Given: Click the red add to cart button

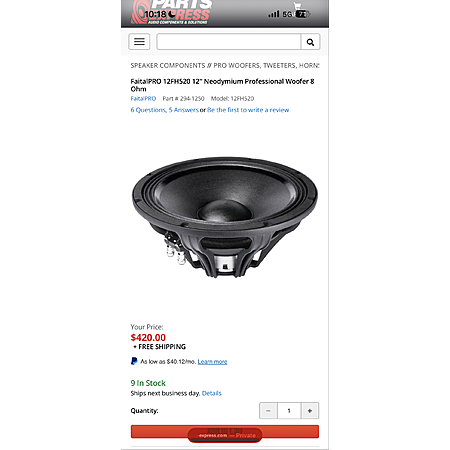Looking at the screenshot, I should pos(225,432).
